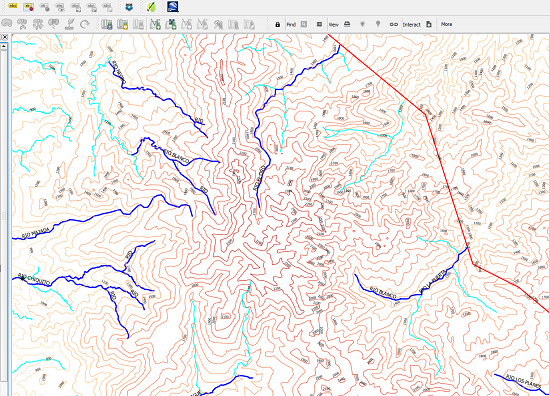Select the move label tool
The width and height of the screenshot is (550, 396).
[76, 7]
